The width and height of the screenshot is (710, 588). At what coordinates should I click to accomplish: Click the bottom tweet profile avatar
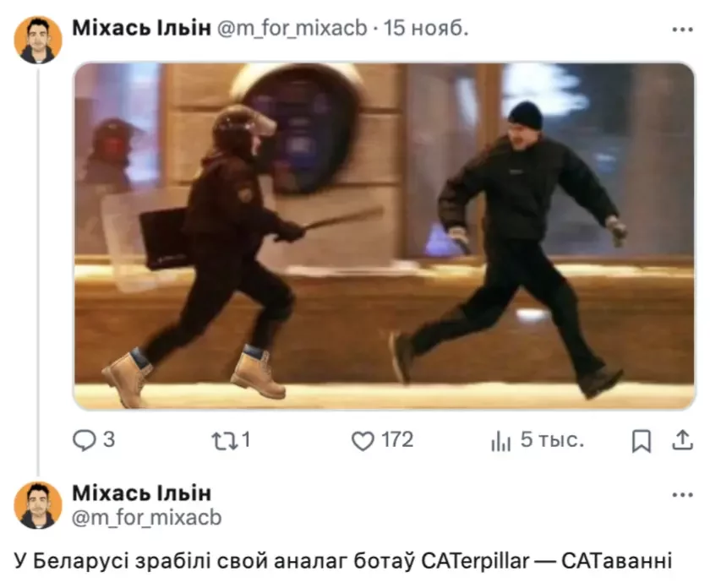[38, 505]
